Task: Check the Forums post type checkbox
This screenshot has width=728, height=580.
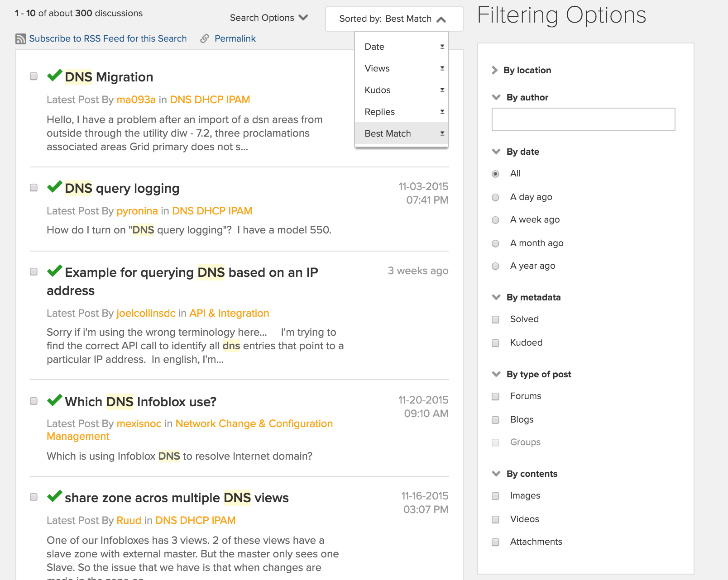Action: [x=496, y=397]
